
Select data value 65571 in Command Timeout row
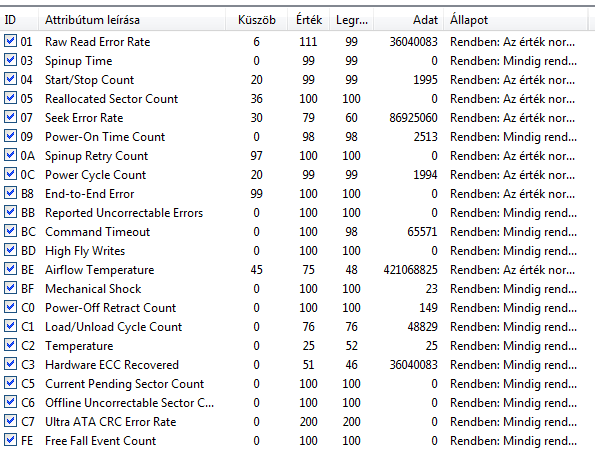coord(422,231)
